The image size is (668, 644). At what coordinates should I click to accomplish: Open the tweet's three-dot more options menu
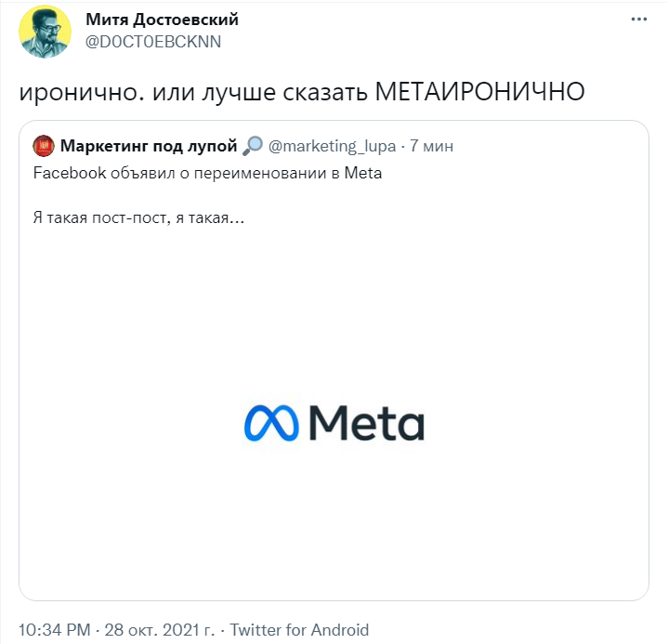pos(638,20)
